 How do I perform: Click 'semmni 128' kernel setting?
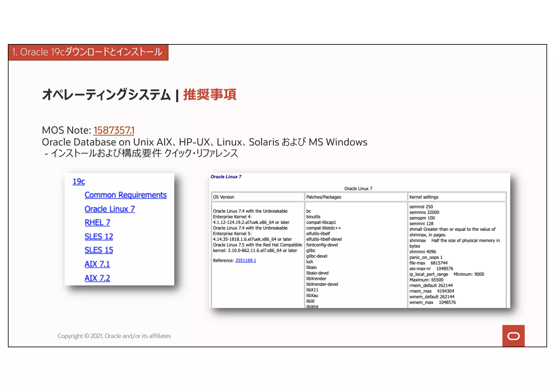pyautogui.click(x=421, y=223)
